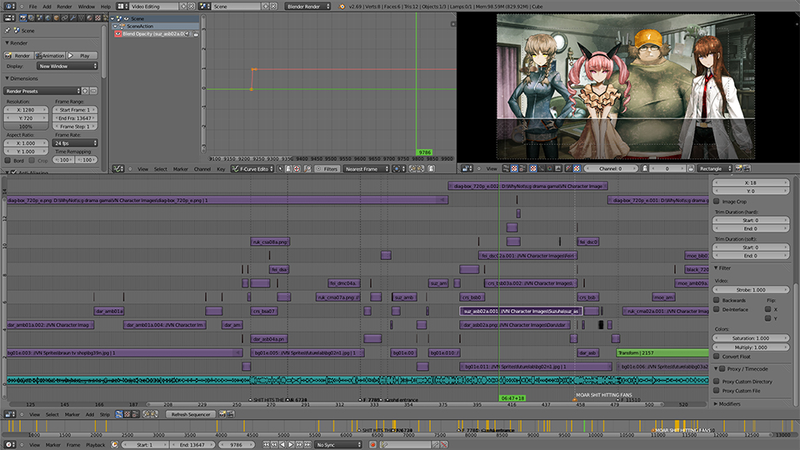
Task: Enable Backwards playback checkbox
Action: point(717,300)
